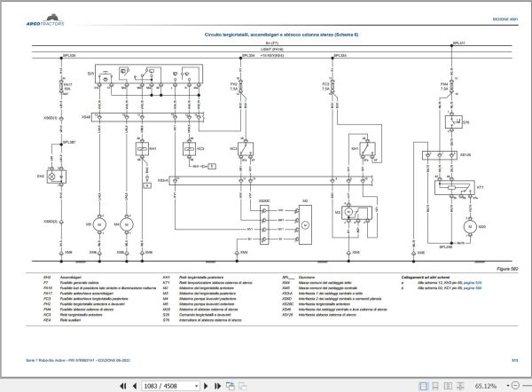This screenshot has width=532, height=392.
Task: Click the FA17 10A fuse symbol
Action: 61,87
